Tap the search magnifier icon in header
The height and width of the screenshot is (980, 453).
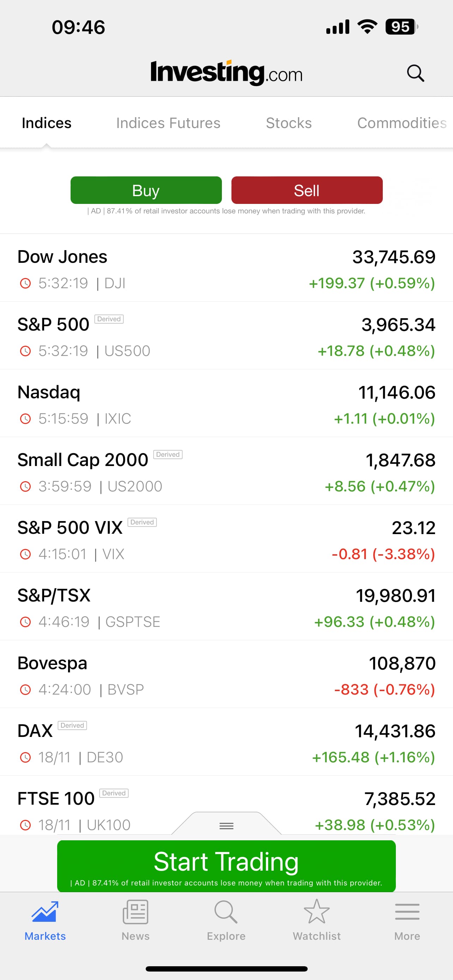click(x=415, y=73)
